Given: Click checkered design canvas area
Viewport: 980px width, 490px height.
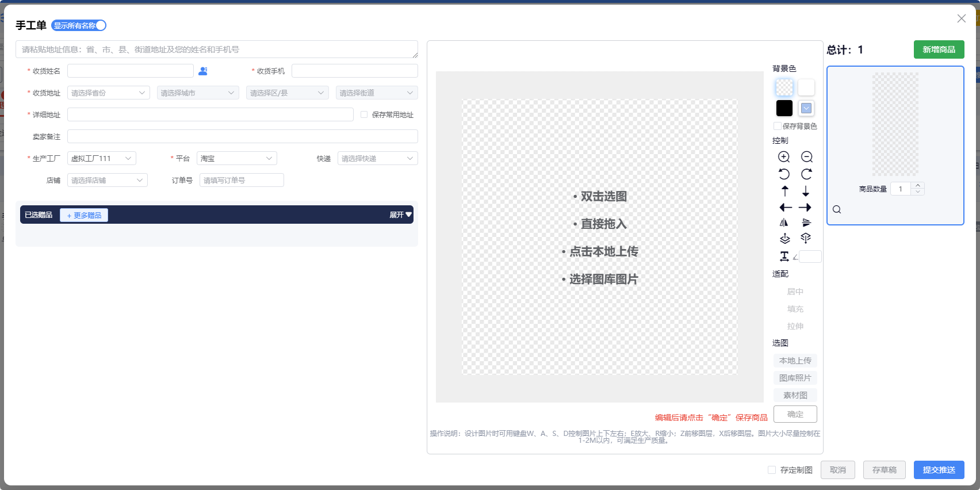Looking at the screenshot, I should coord(600,237).
